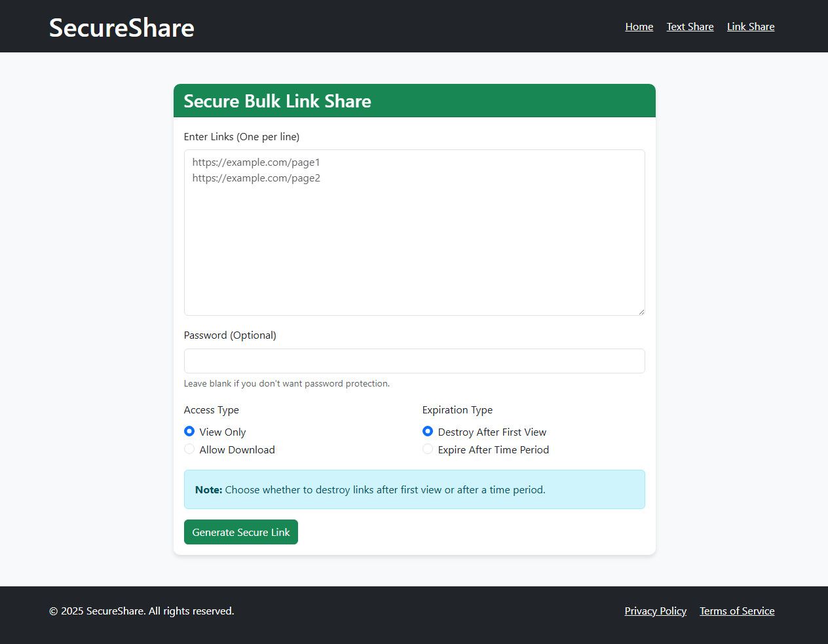Enable Expire After Time Period option
828x644 pixels.
pyautogui.click(x=428, y=449)
